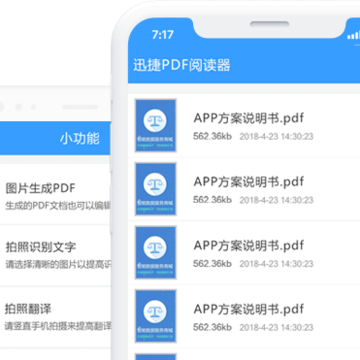Screen dimensions: 360x360
Task: Select the fourth APP方案说明书.pdf file name
Action: tap(249, 309)
